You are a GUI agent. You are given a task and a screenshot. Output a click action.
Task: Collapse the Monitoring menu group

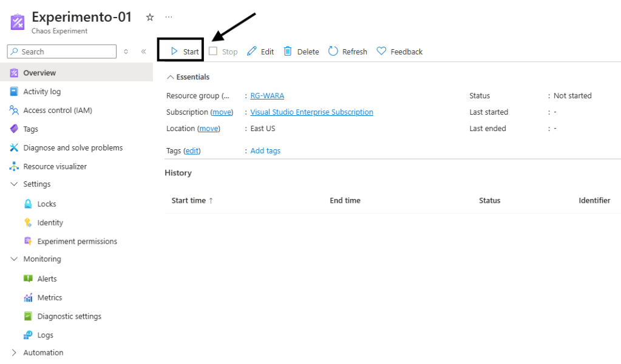point(15,259)
